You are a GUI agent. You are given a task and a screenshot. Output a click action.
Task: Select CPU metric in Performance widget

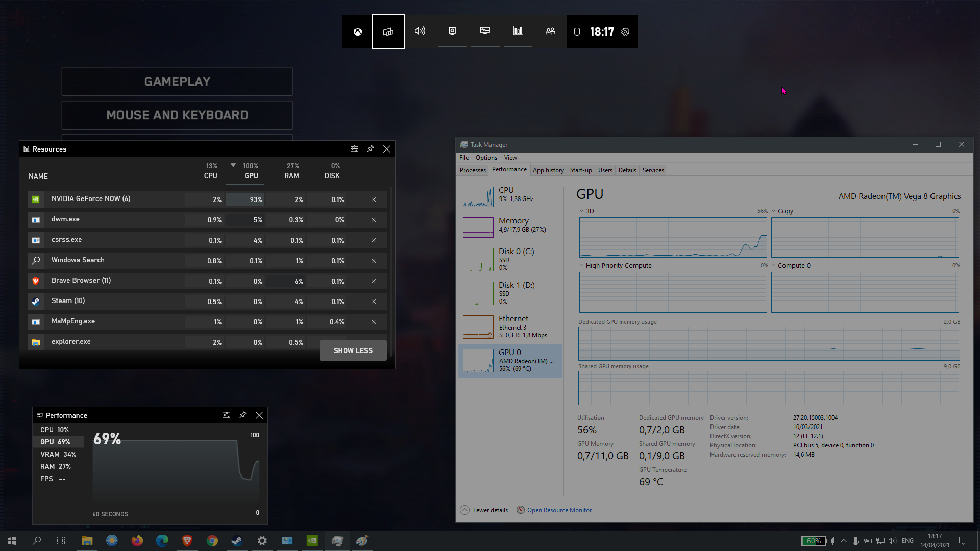click(59, 430)
